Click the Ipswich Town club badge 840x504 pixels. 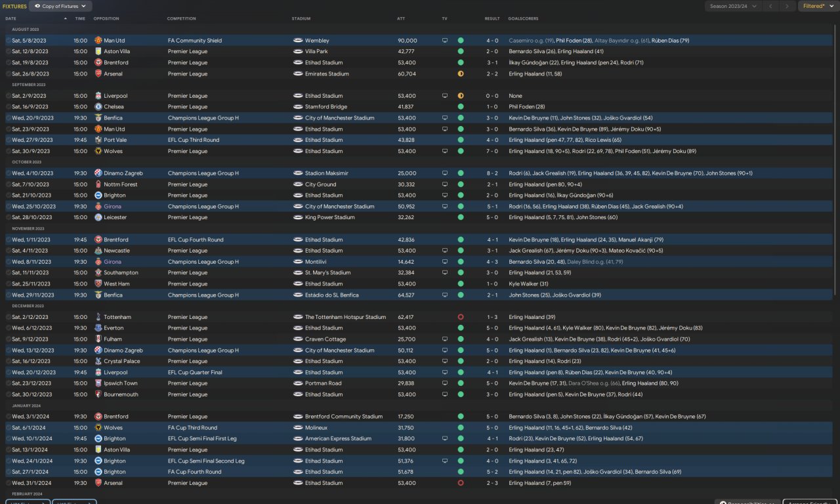click(x=98, y=383)
